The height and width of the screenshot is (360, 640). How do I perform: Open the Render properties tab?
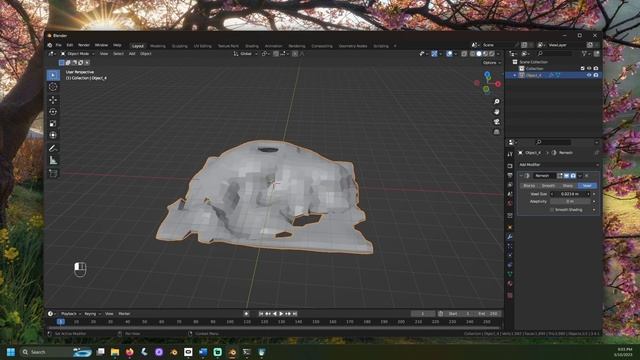pyautogui.click(x=510, y=166)
